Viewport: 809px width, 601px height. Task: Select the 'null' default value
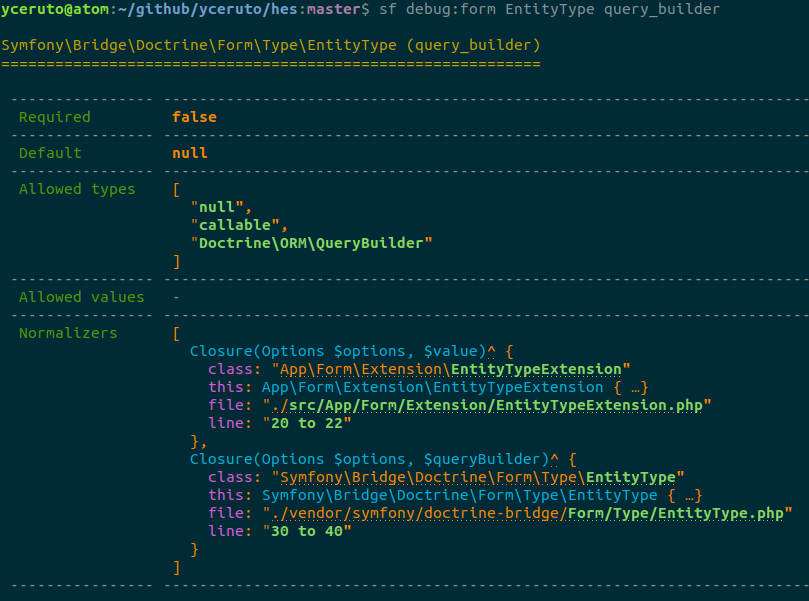pos(190,153)
